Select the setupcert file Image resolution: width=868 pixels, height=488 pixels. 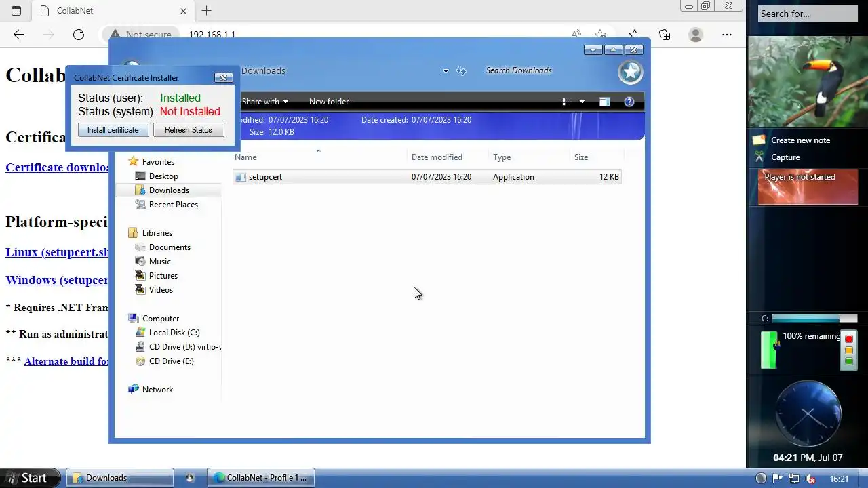tap(427, 177)
